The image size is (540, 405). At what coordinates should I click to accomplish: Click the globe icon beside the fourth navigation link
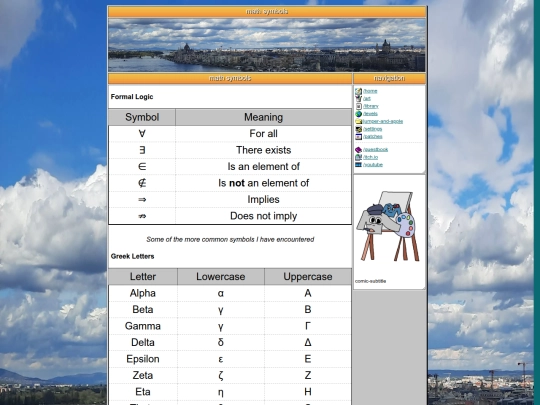[359, 114]
